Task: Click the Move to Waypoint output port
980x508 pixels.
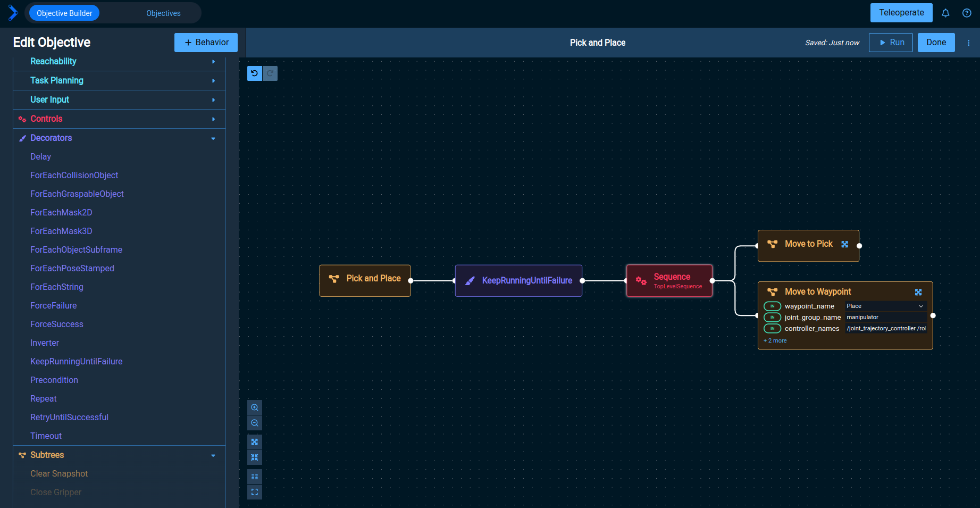Action: (x=933, y=315)
